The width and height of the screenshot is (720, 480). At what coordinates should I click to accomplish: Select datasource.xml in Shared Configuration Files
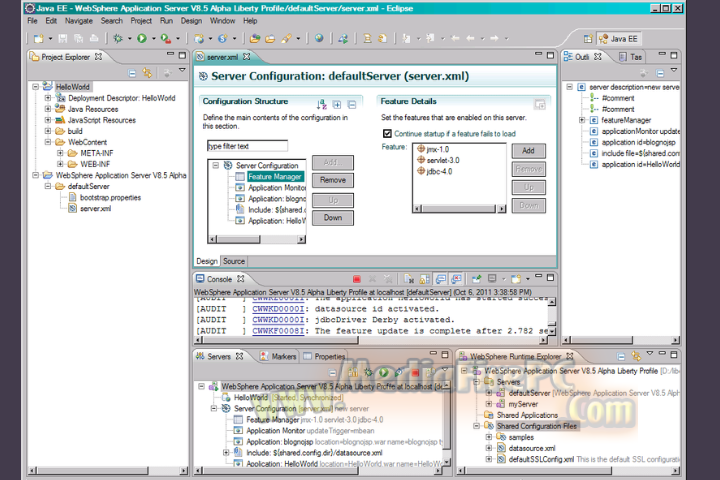(532, 448)
